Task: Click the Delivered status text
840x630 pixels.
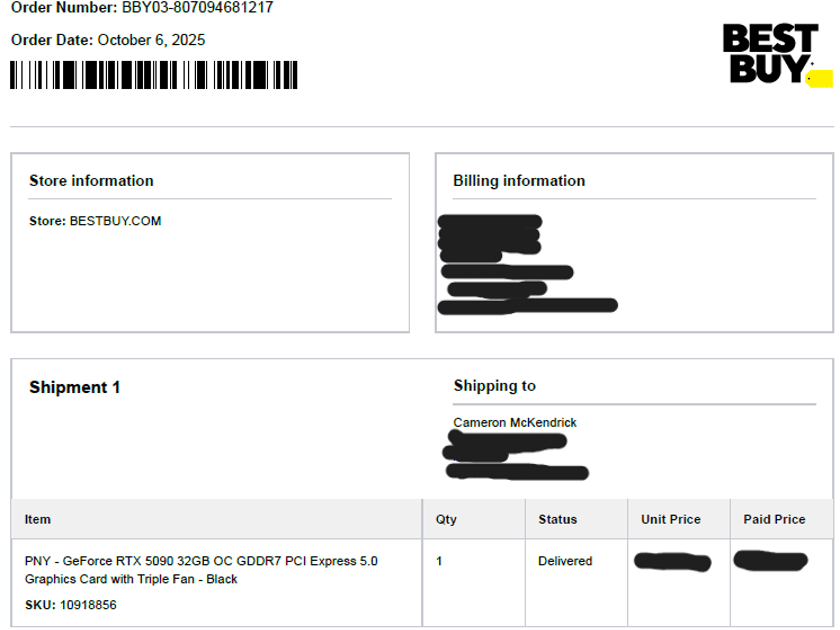Action: pos(565,561)
